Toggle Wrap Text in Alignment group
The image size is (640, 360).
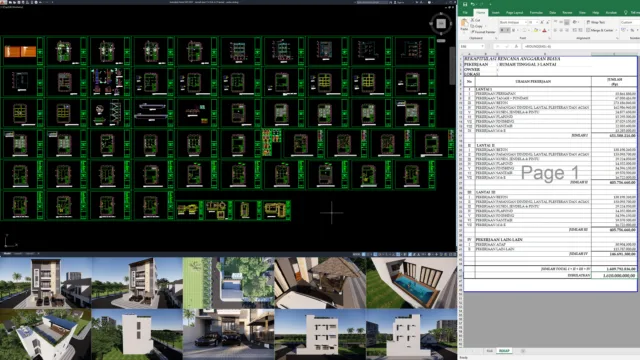tap(596, 22)
